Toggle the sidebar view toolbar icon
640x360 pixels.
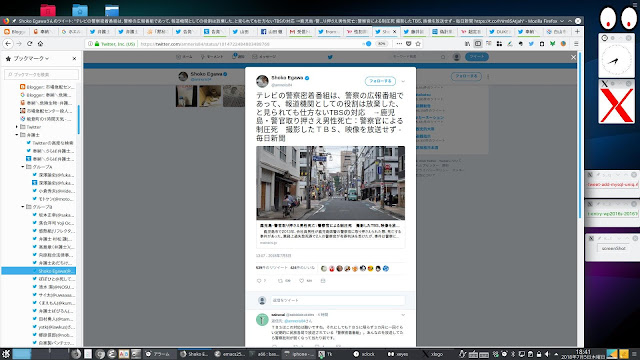pyautogui.click(x=478, y=44)
